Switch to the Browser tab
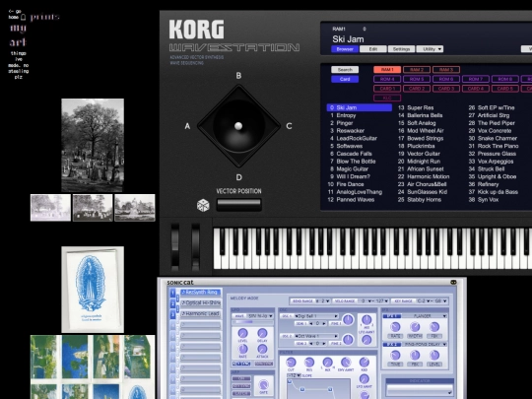 [x=345, y=49]
